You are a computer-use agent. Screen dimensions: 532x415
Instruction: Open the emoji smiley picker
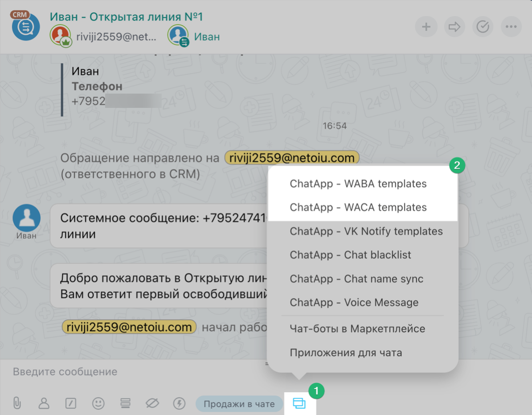click(98, 403)
